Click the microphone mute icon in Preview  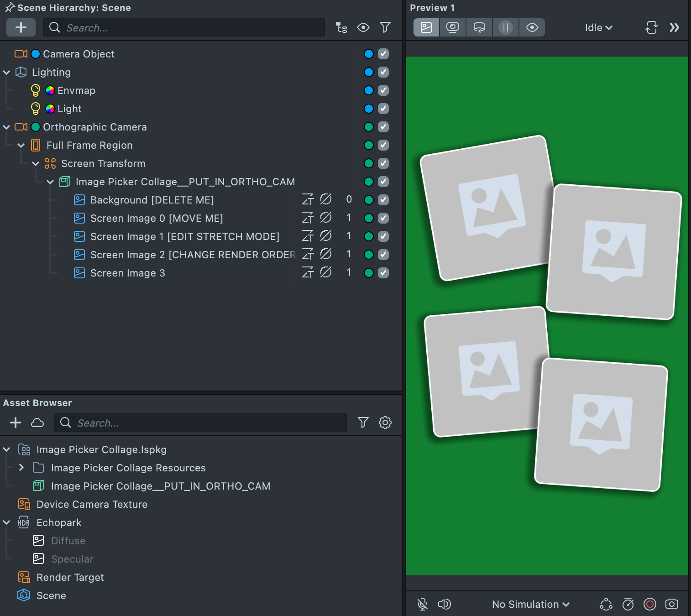point(423,604)
